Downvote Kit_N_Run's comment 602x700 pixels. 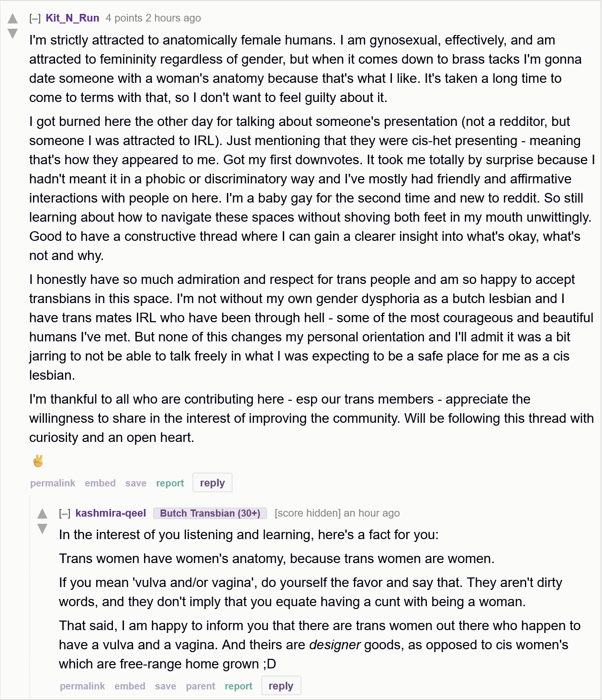coord(13,34)
